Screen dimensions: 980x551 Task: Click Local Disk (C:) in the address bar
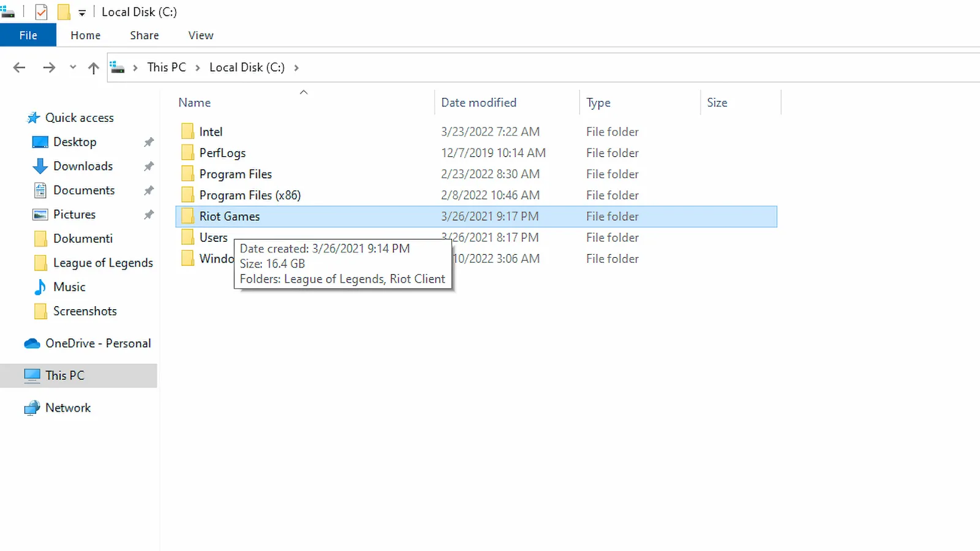click(247, 67)
